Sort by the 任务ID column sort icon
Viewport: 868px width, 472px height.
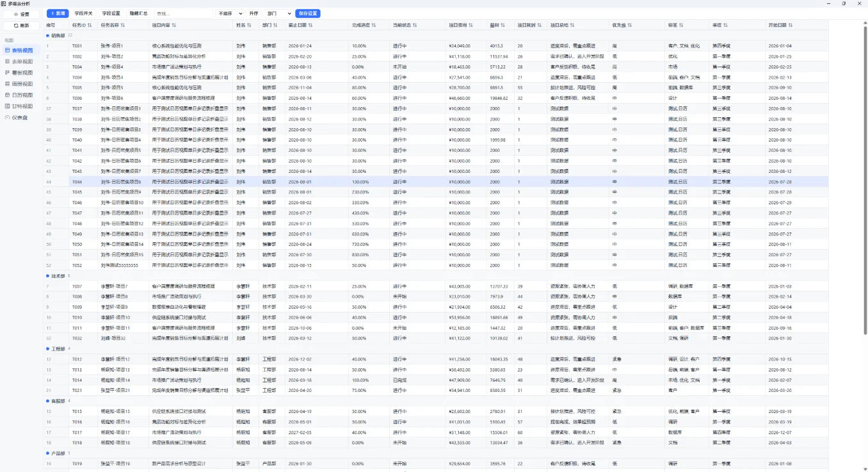(90, 25)
